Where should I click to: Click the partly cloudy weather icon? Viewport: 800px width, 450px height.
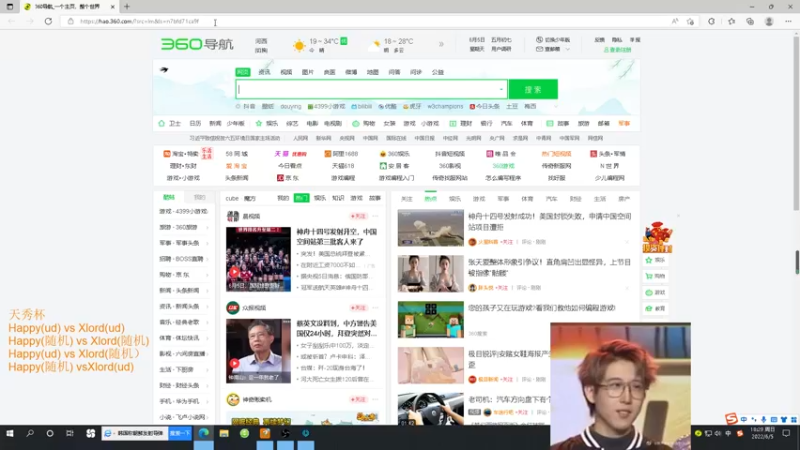(376, 45)
